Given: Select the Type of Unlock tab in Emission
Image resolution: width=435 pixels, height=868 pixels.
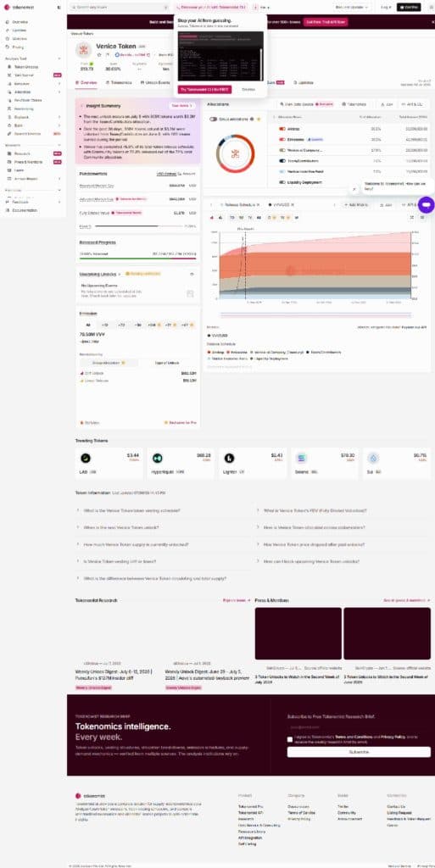Looking at the screenshot, I should (166, 363).
